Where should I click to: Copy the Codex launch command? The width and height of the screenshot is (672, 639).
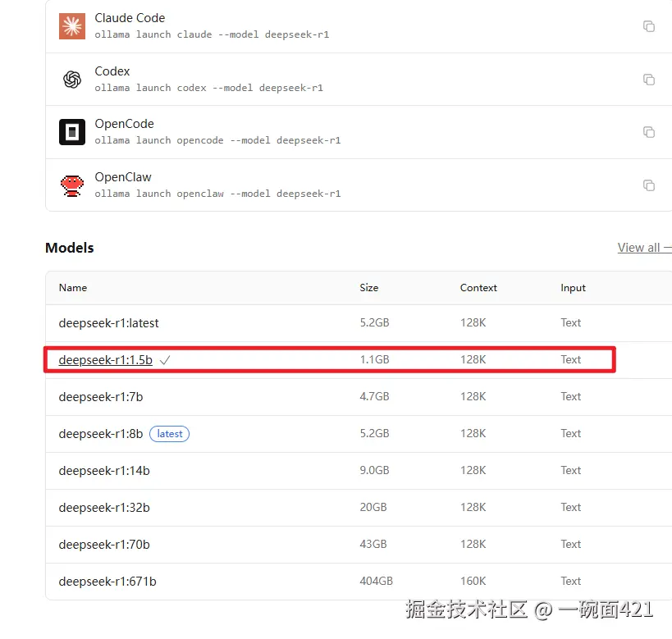tap(649, 80)
